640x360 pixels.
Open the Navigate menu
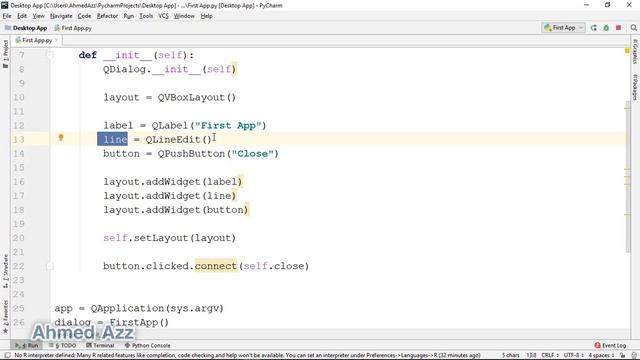61,16
